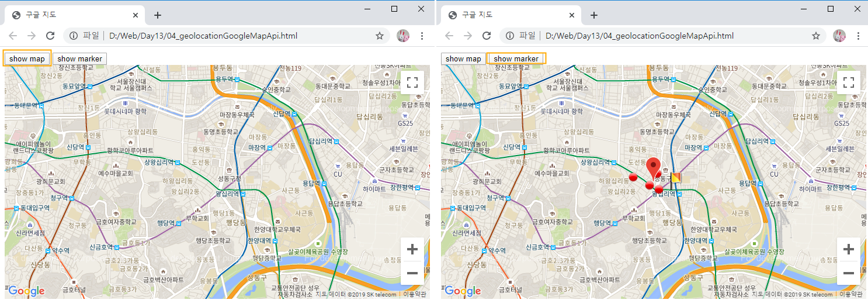Zoom out on the right window map

tap(849, 273)
